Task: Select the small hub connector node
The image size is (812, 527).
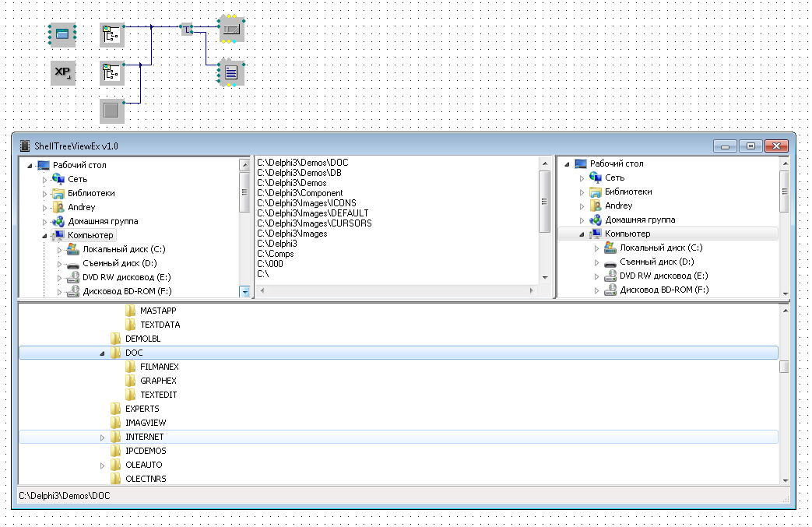Action: [187, 30]
